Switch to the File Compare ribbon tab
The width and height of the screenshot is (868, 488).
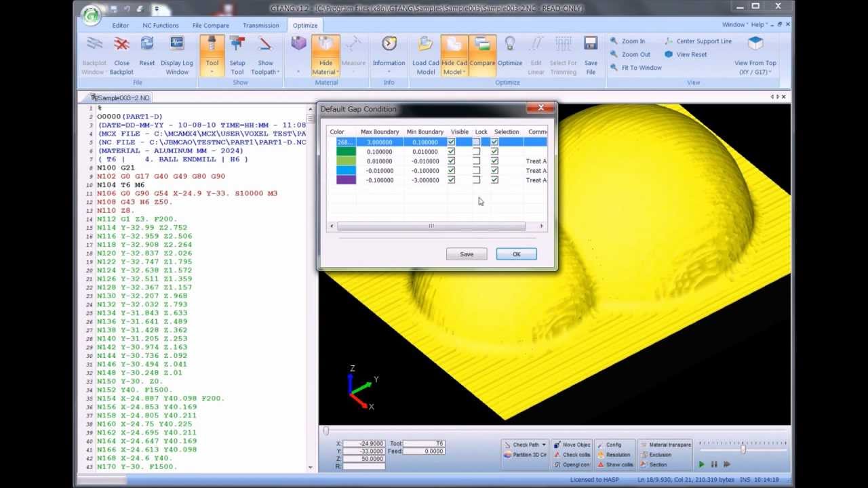tap(210, 26)
